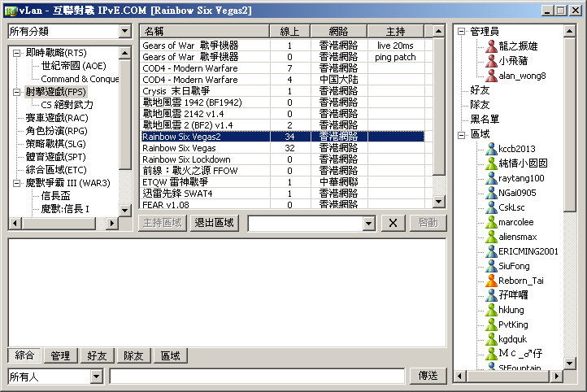The image size is (587, 392).
Task: Sort rooms by the 名稱 column header
Action: [x=204, y=32]
